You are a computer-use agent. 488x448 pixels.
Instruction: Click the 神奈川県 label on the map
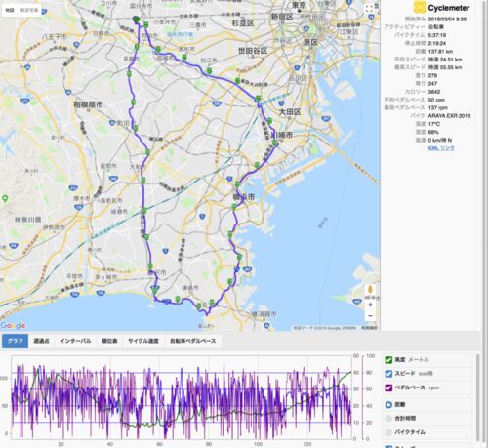[x=28, y=220]
